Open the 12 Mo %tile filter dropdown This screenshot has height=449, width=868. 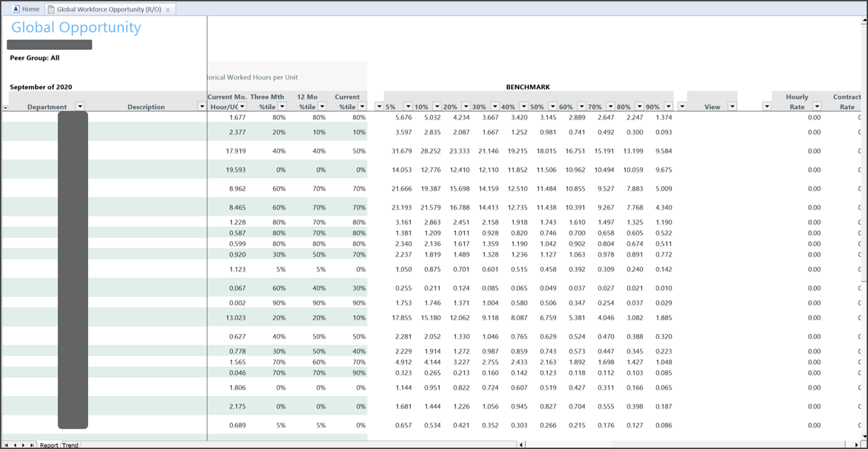322,106
